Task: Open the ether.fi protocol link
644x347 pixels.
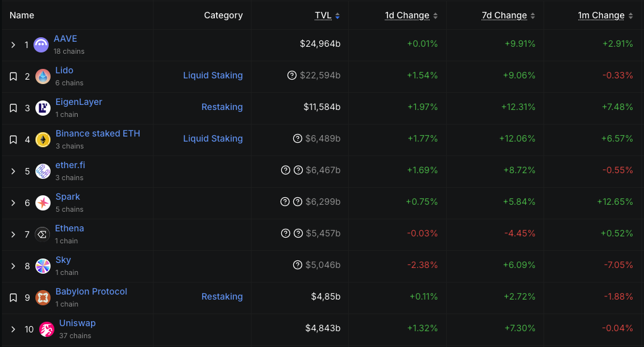Action: (70, 165)
